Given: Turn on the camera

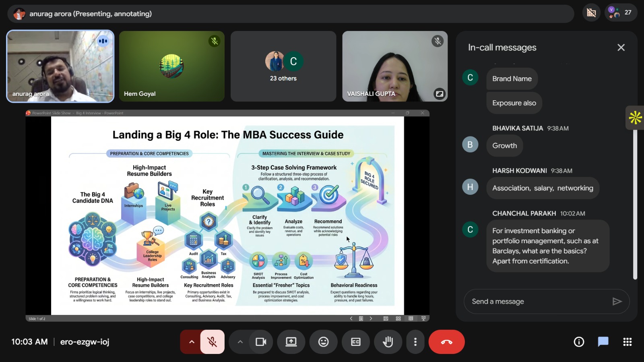Looking at the screenshot, I should click(x=261, y=342).
